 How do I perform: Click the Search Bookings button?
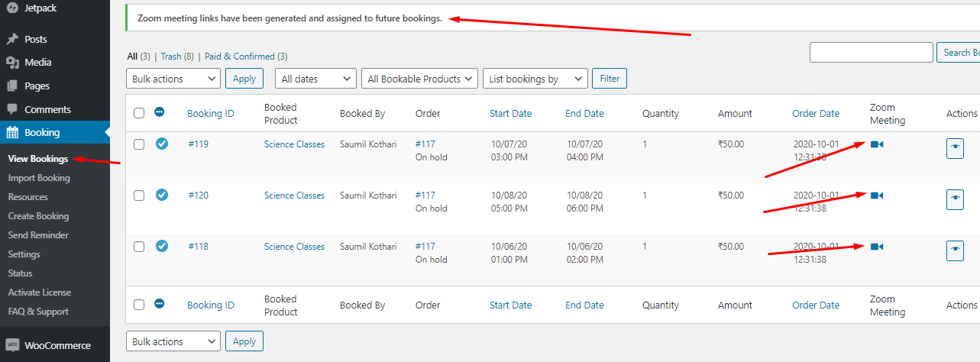tap(958, 53)
